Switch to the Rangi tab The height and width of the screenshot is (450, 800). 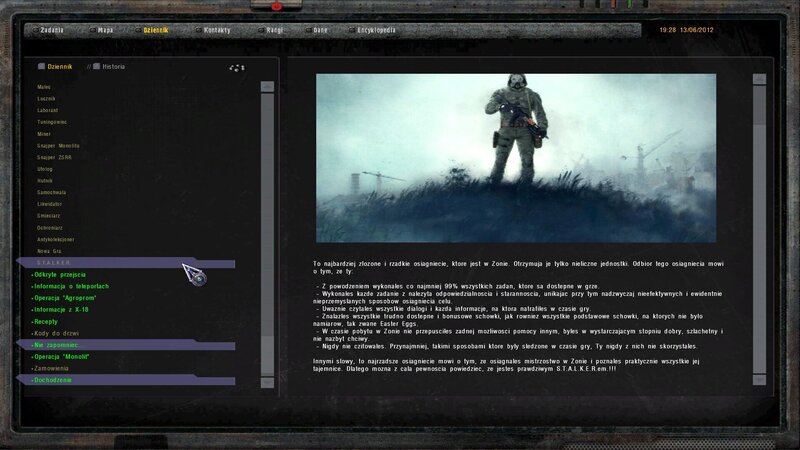[x=274, y=30]
